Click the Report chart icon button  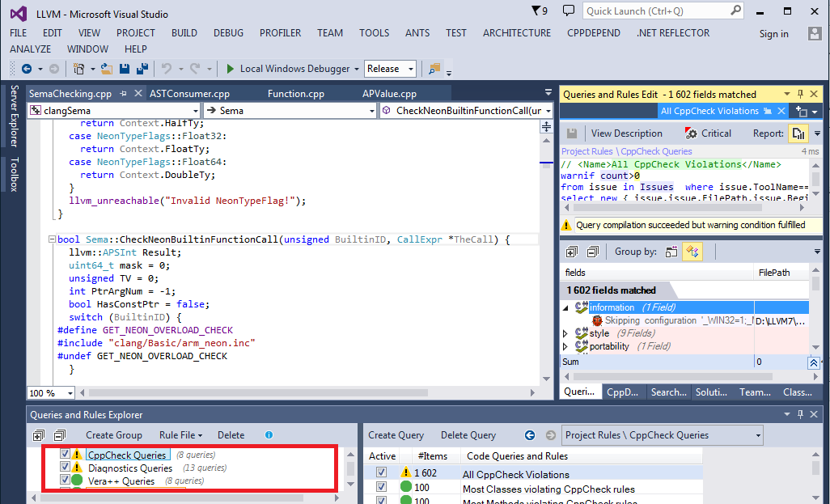[798, 133]
